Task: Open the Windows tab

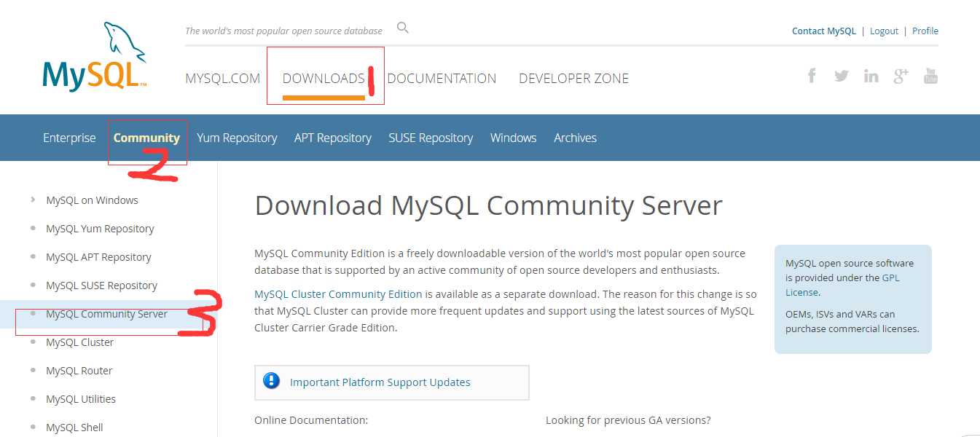Action: click(513, 138)
